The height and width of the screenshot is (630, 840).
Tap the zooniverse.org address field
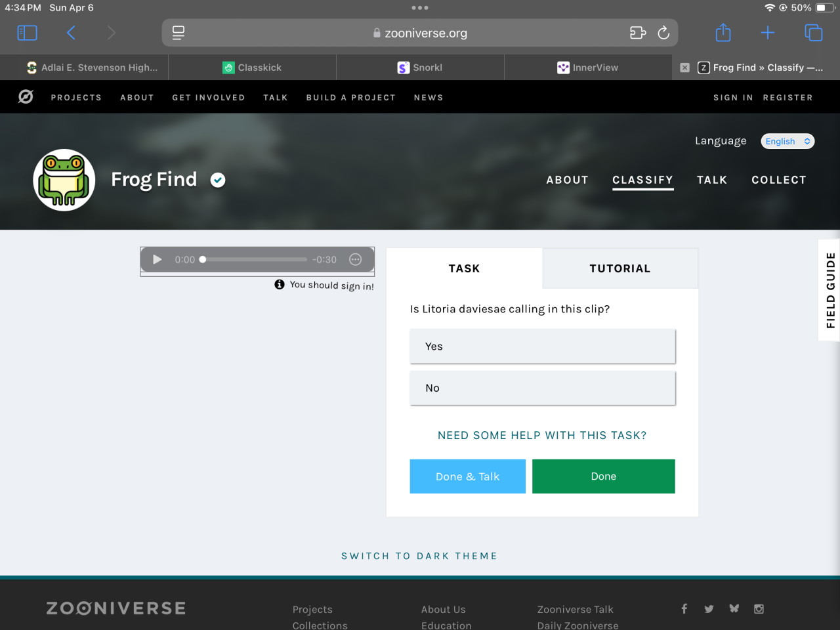tap(420, 33)
